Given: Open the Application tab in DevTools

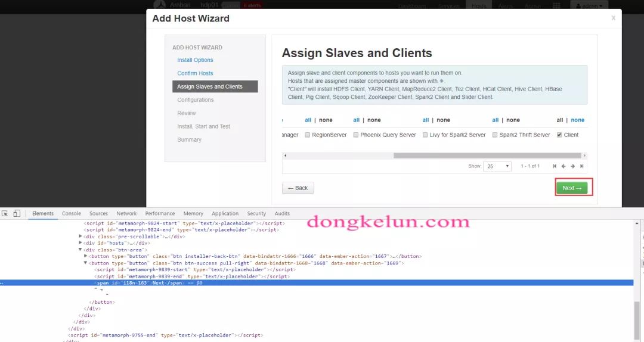Looking at the screenshot, I should tap(225, 213).
